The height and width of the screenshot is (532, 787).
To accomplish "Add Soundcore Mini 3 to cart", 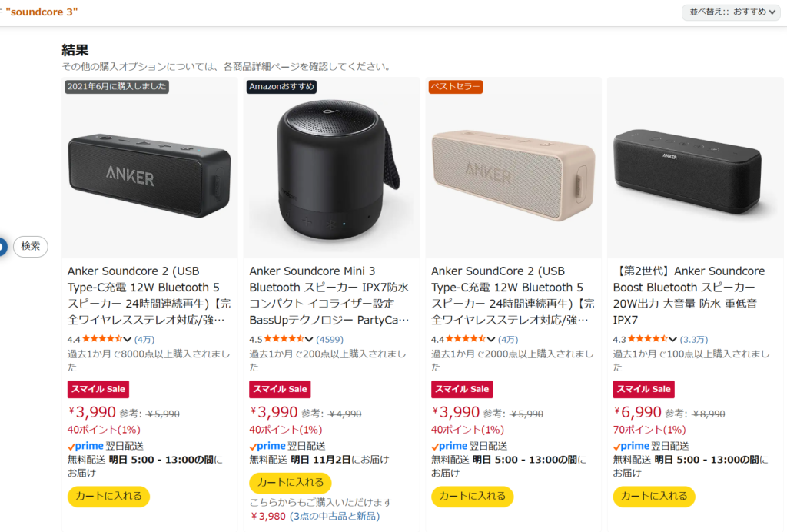I will point(291,483).
